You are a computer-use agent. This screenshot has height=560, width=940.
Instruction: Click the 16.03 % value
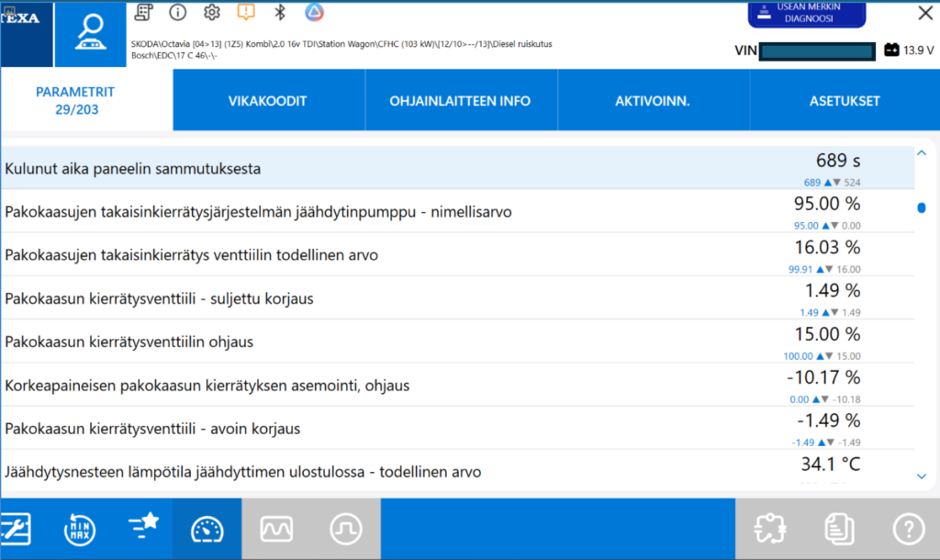[x=827, y=247]
